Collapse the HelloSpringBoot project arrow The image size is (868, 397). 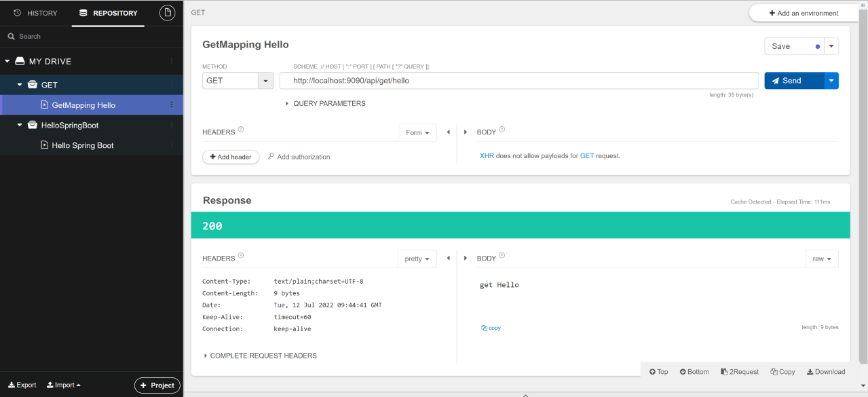tap(20, 126)
